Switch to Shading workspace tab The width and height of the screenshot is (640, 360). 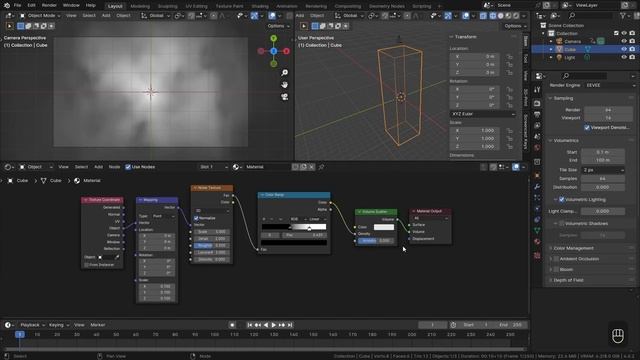coord(260,6)
